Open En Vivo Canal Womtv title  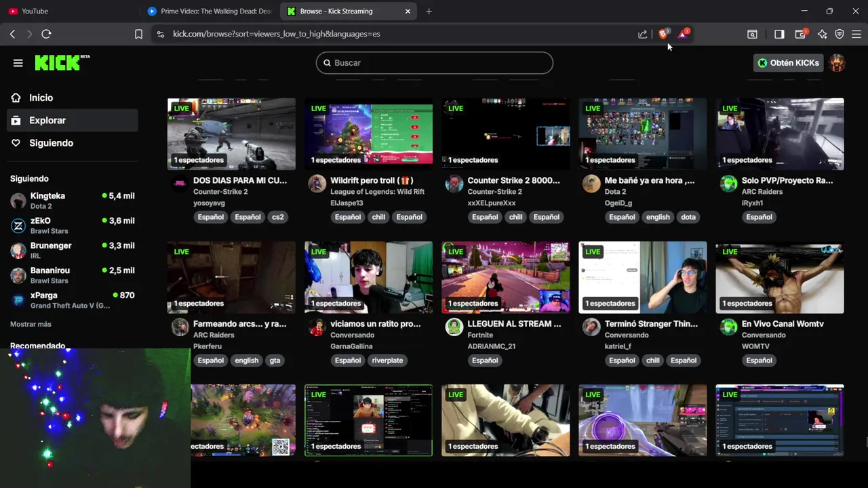783,324
